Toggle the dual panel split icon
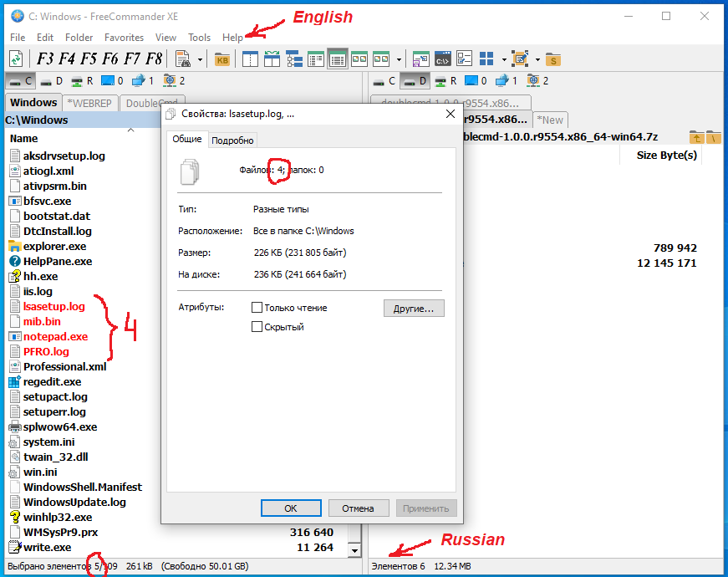This screenshot has width=728, height=577. (x=250, y=59)
